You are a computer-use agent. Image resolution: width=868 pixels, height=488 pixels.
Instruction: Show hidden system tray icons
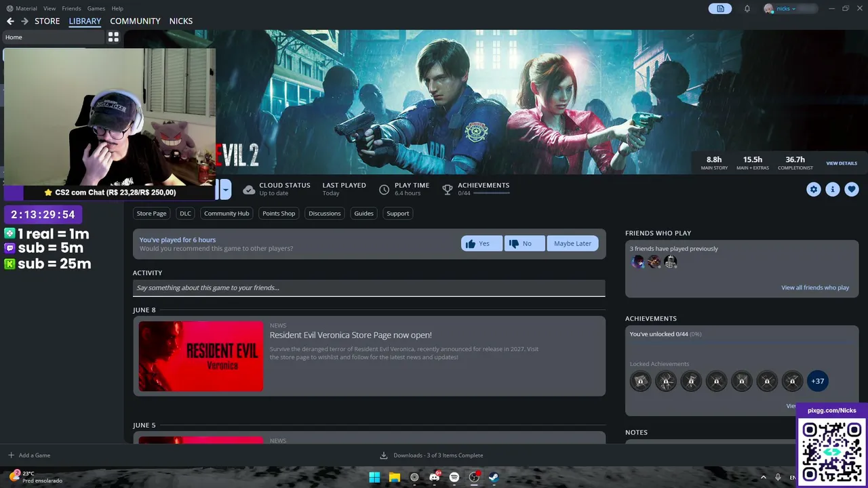(x=763, y=477)
